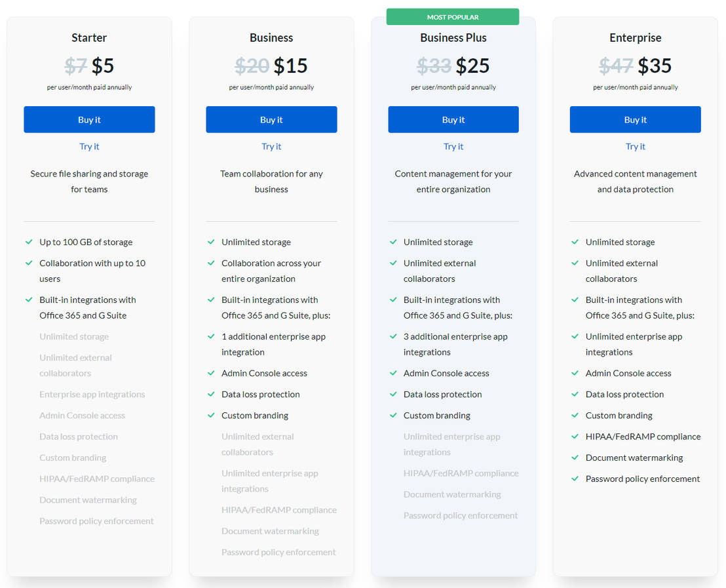The width and height of the screenshot is (726, 588).
Task: Click the checkmark beside Custom branding in Business
Action: 211,415
